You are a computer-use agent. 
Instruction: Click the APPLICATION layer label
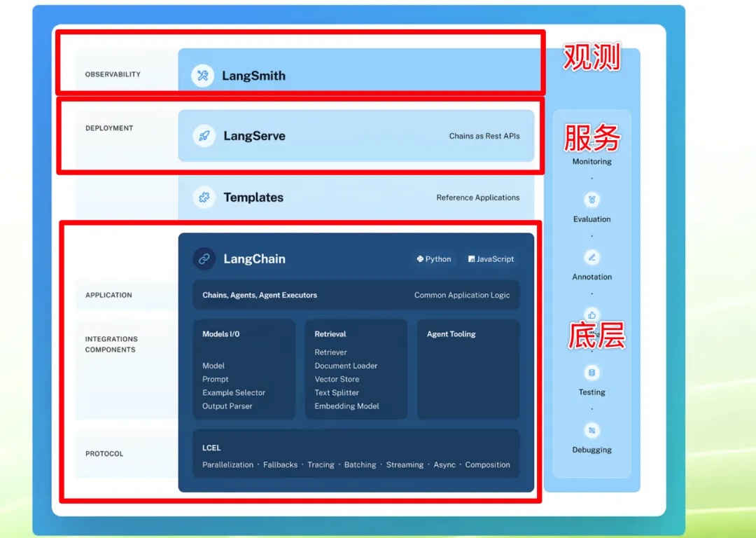pos(108,295)
